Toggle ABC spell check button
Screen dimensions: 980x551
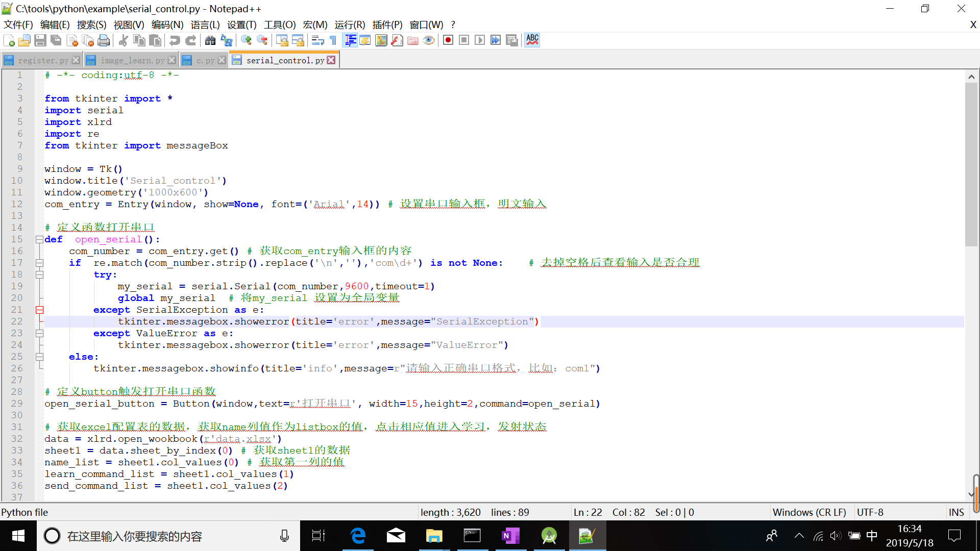(x=532, y=40)
